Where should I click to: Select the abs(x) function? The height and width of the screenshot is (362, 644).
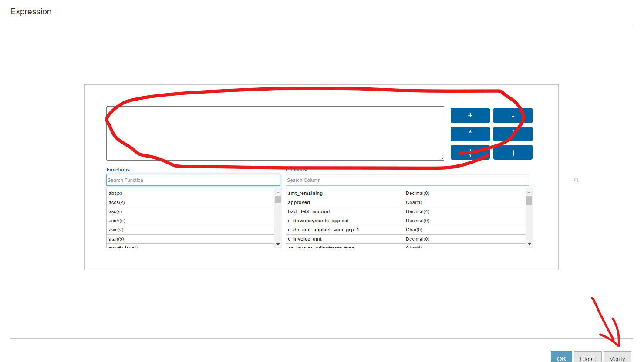[x=116, y=193]
